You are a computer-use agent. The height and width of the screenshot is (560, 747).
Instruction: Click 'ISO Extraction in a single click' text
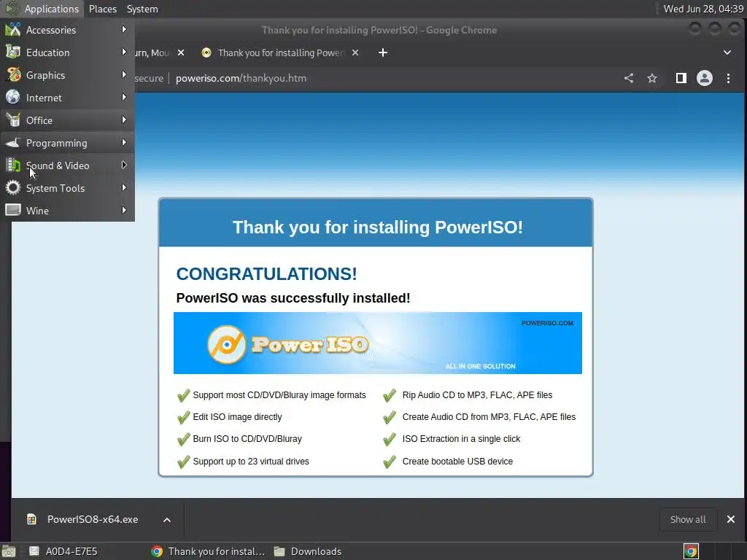pyautogui.click(x=461, y=439)
